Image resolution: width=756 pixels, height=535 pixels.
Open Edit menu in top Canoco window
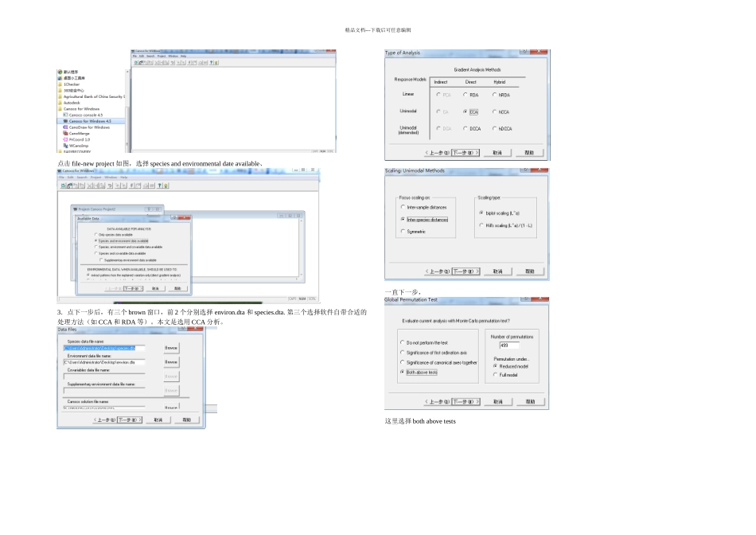[142, 56]
